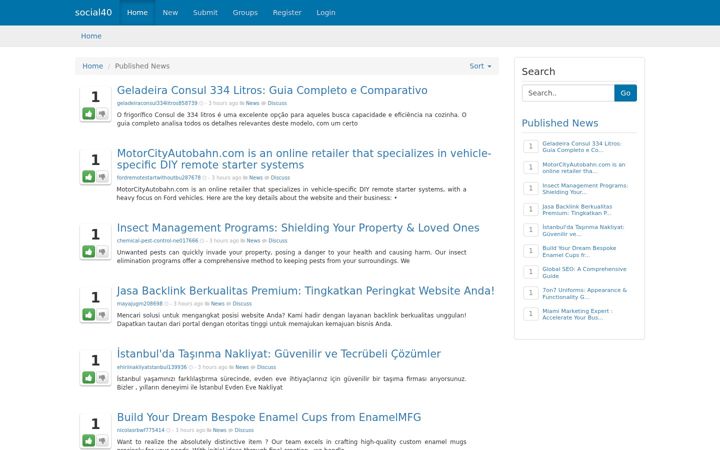Open the New menu item
Viewport: 720px width, 450px height.
pos(170,12)
